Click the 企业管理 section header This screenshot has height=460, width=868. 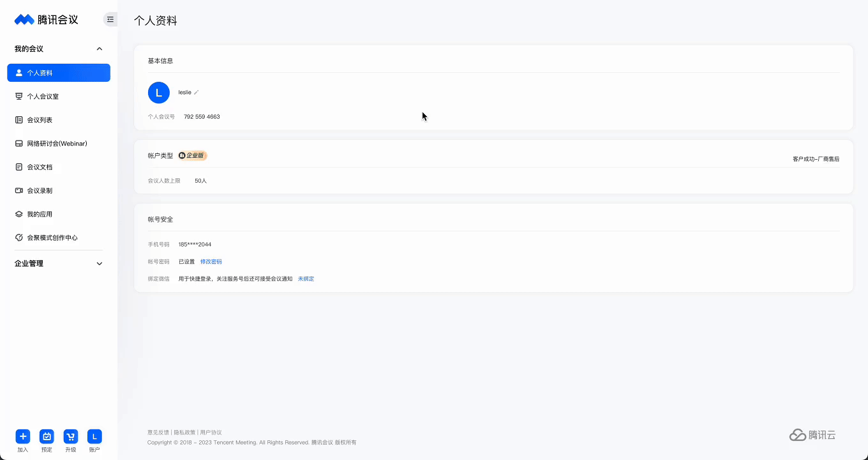point(29,264)
